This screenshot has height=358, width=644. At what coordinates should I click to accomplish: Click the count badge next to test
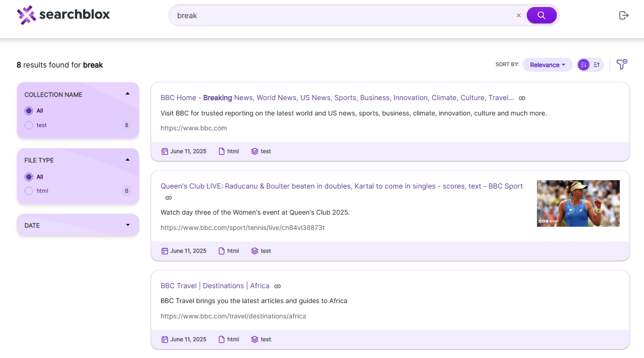(127, 125)
